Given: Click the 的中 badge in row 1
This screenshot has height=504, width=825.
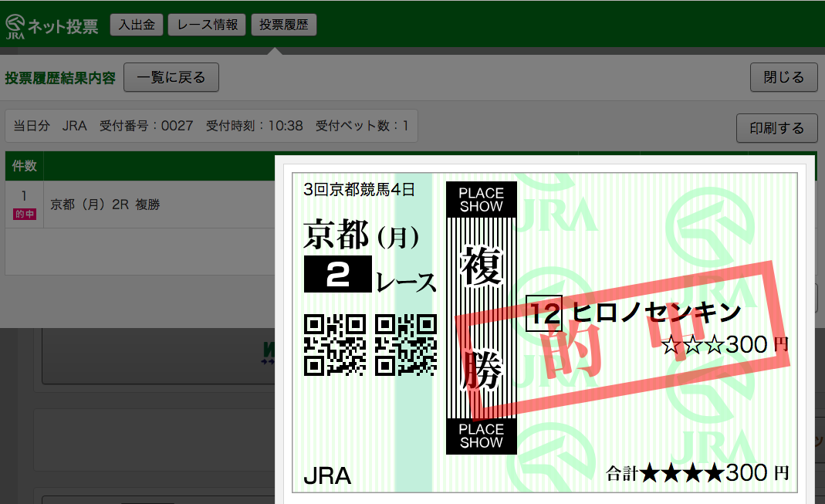Looking at the screenshot, I should [x=25, y=214].
